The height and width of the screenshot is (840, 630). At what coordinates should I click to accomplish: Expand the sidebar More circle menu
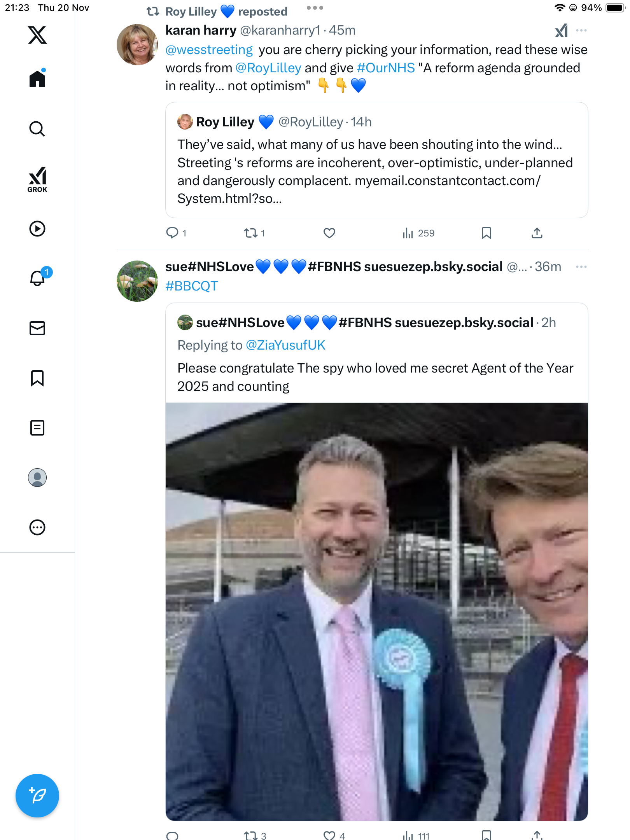pos(37,527)
